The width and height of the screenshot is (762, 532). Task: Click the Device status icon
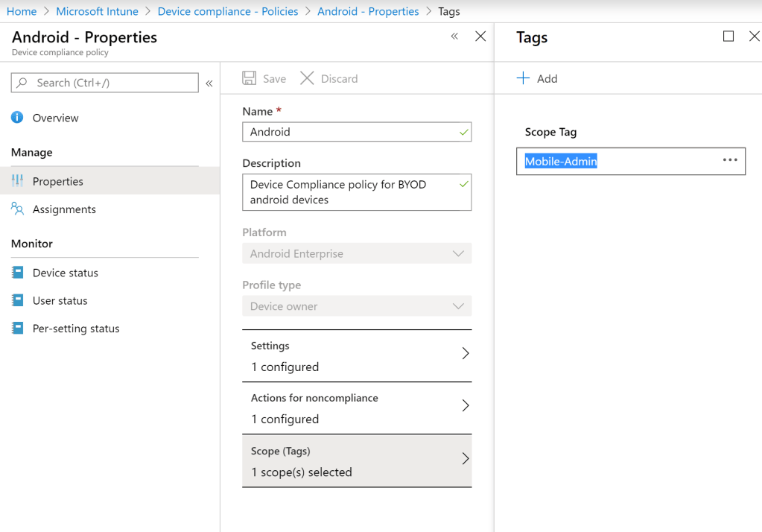(x=17, y=273)
